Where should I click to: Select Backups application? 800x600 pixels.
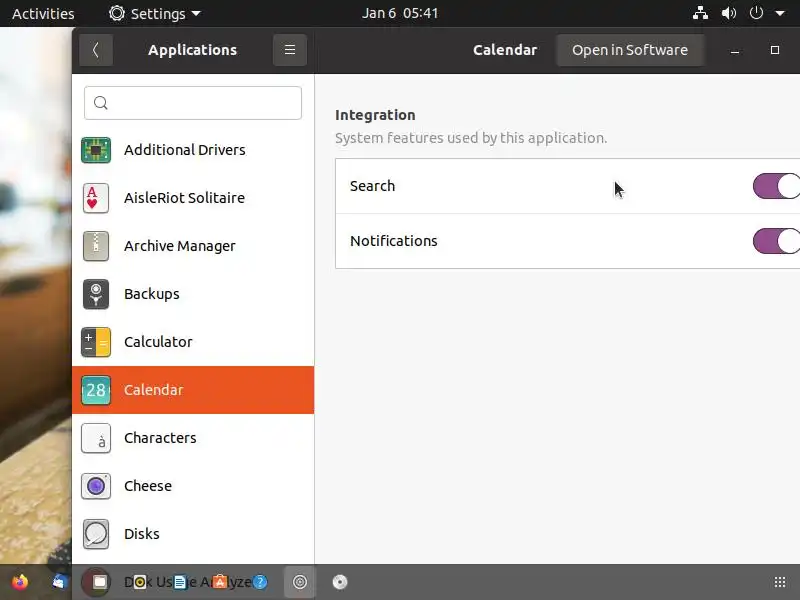tap(193, 294)
